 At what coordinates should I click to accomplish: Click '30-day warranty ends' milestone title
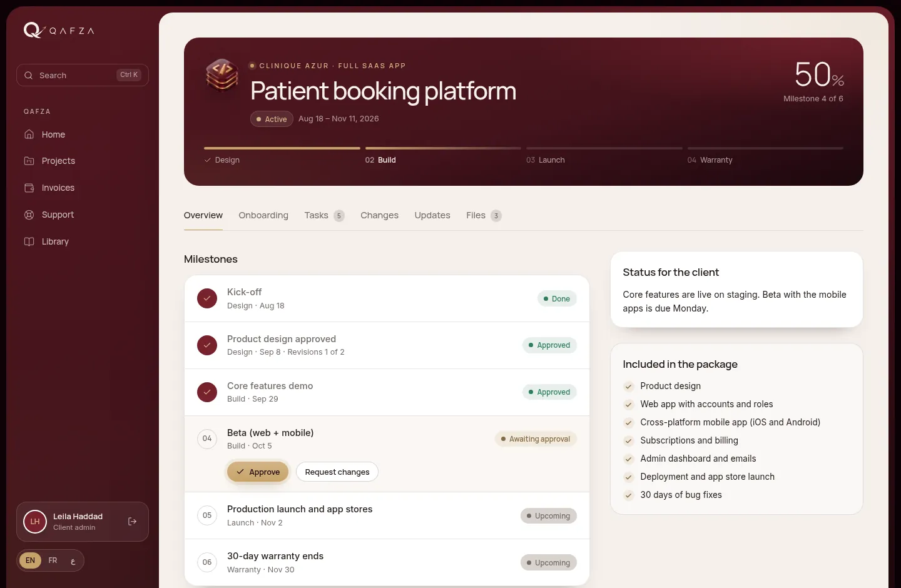click(x=275, y=556)
